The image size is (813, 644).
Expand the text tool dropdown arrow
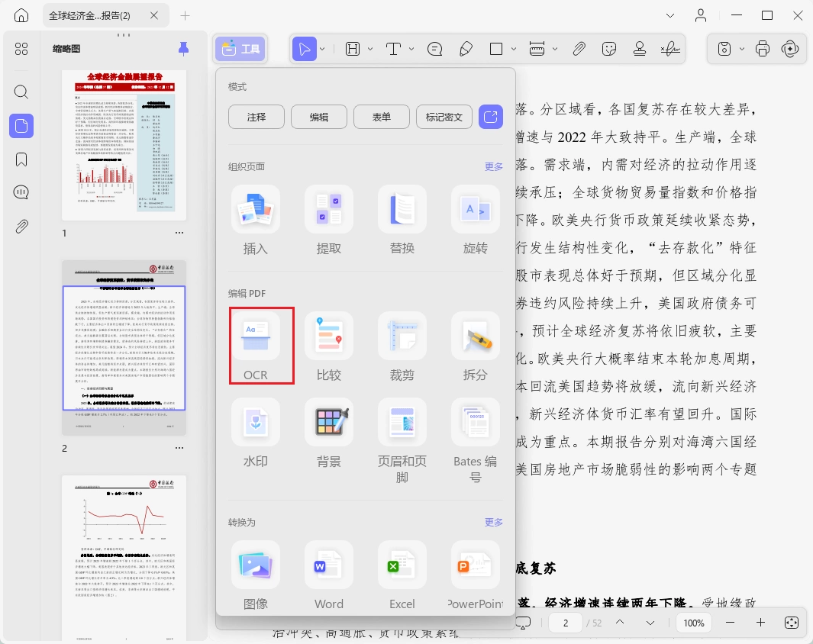click(x=411, y=50)
